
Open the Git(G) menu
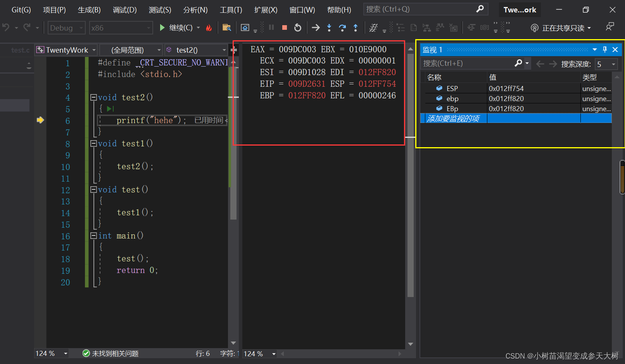coord(21,10)
